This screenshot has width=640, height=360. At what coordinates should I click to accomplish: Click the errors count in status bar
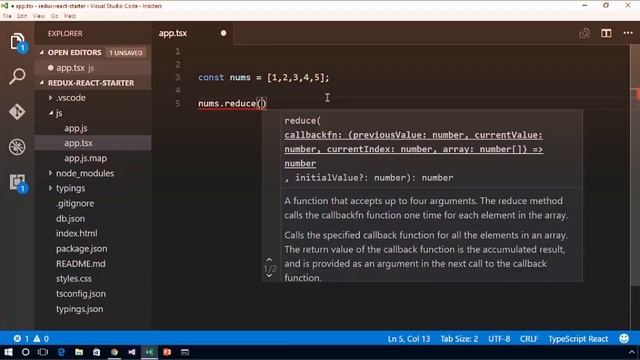pos(21,339)
